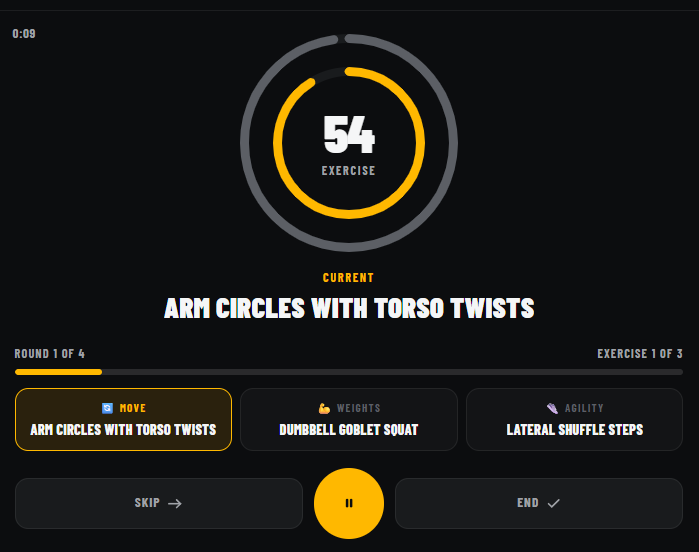
Task: Pause the workout timer
Action: (349, 503)
